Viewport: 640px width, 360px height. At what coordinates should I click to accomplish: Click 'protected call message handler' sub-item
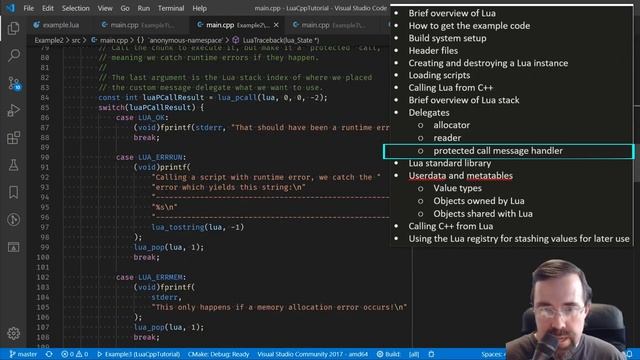498,151
